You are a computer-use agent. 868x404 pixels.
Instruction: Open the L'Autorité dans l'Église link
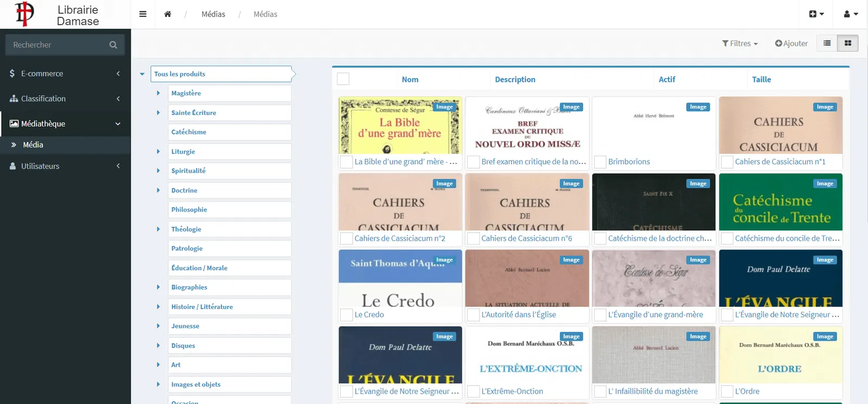tap(519, 315)
